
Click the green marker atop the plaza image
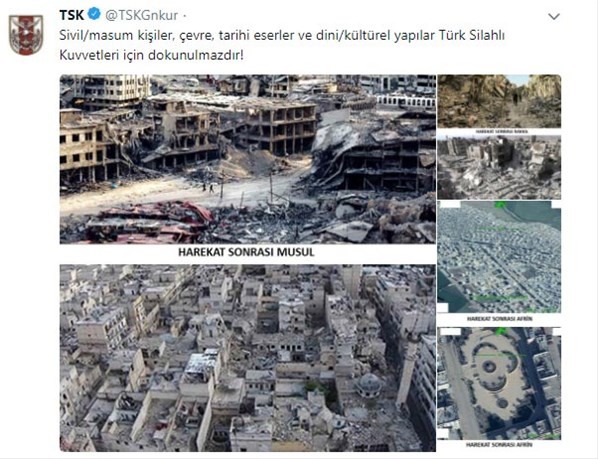coord(499,331)
